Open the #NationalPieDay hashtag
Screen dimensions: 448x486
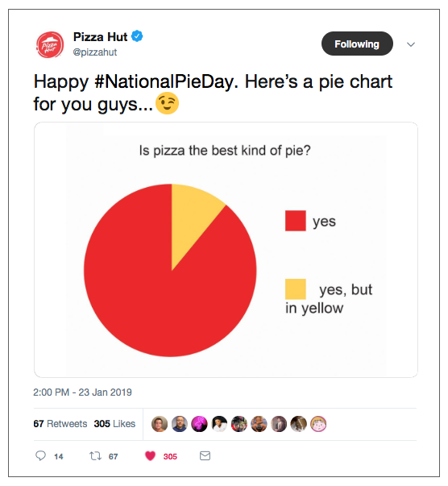(x=164, y=81)
